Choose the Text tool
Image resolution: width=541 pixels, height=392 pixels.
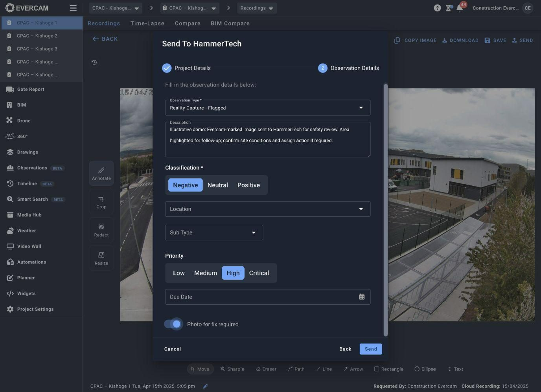point(455,369)
